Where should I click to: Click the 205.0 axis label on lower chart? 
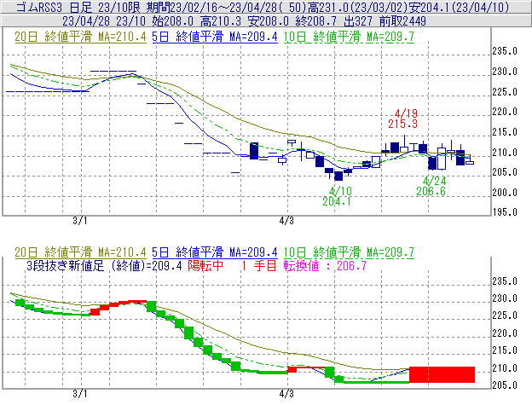coord(505,385)
